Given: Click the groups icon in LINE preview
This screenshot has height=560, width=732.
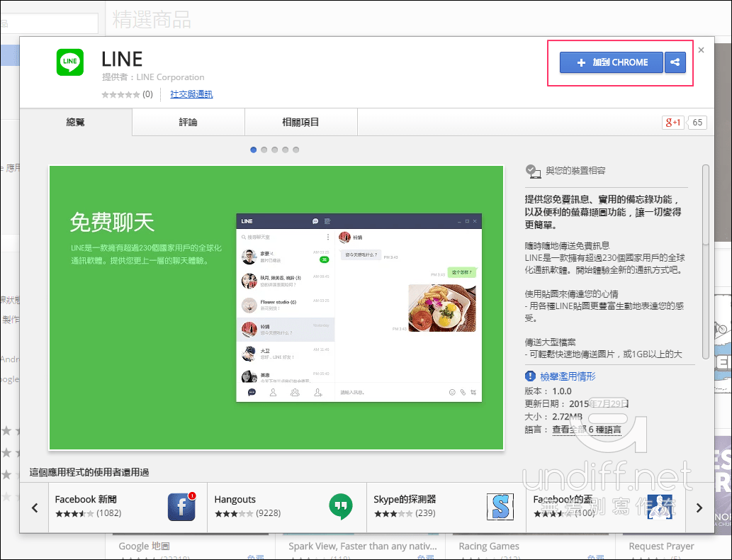Looking at the screenshot, I should pos(295,392).
